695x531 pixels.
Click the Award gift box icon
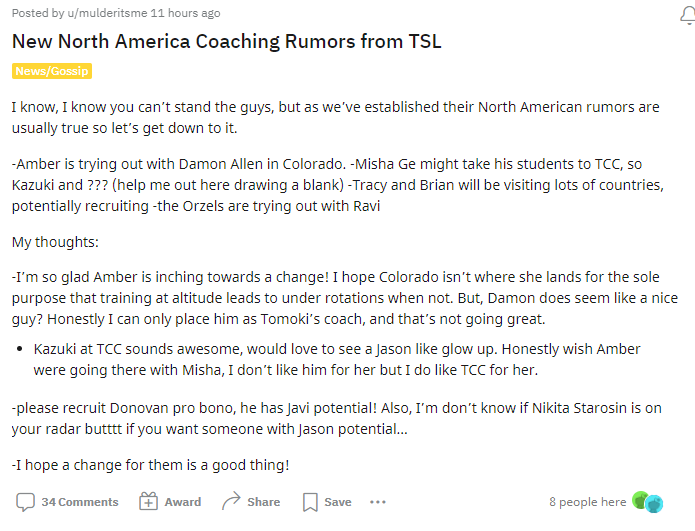(148, 501)
